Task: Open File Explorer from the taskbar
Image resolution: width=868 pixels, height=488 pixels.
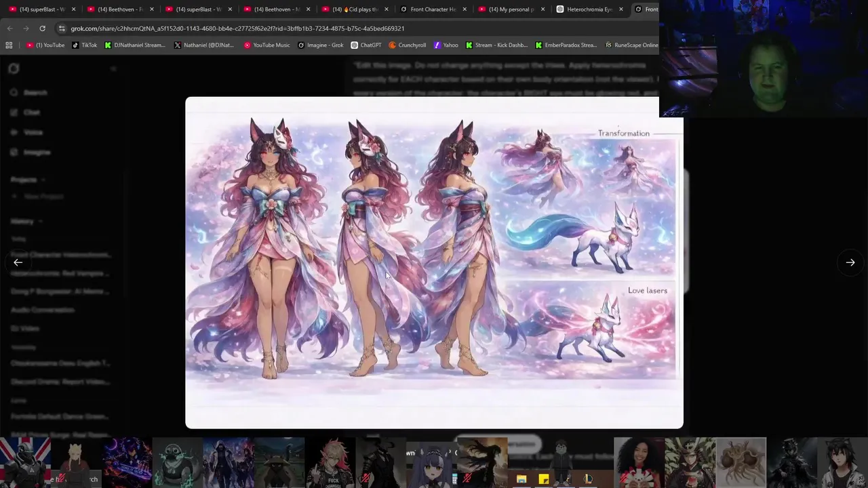Action: coord(521,479)
